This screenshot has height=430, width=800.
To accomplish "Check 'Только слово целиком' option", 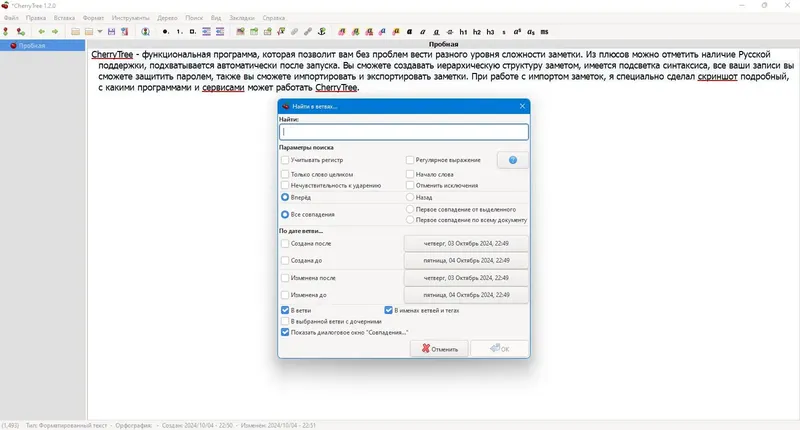I will pyautogui.click(x=285, y=174).
